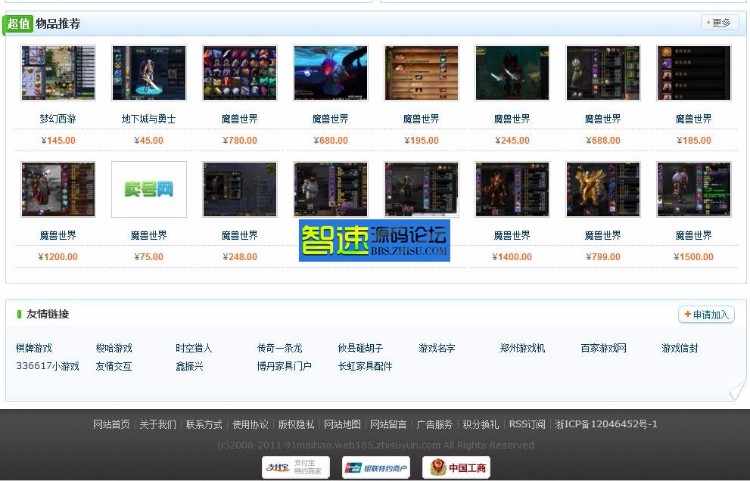Open 联系方式 in the footer
The image size is (750, 481).
(204, 425)
